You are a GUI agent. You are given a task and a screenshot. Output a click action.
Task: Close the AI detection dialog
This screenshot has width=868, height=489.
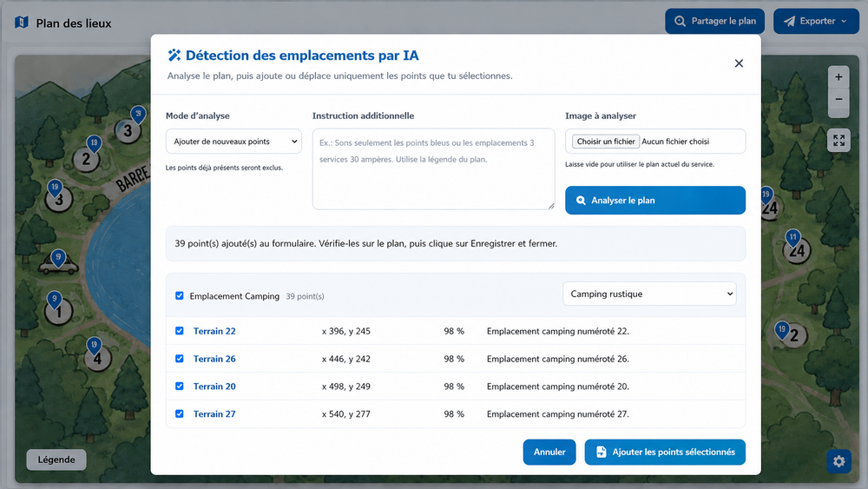(739, 63)
